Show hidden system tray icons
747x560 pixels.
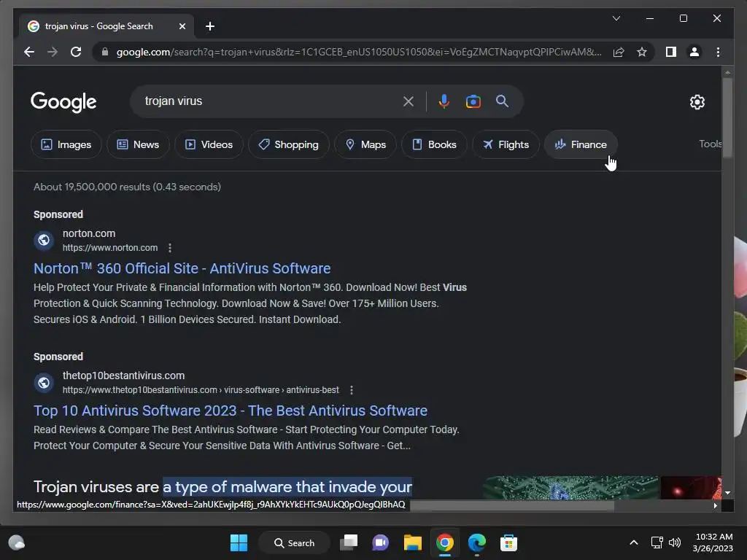point(634,542)
